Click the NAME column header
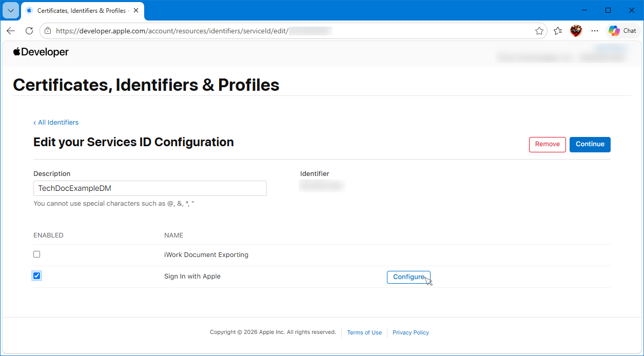 173,235
